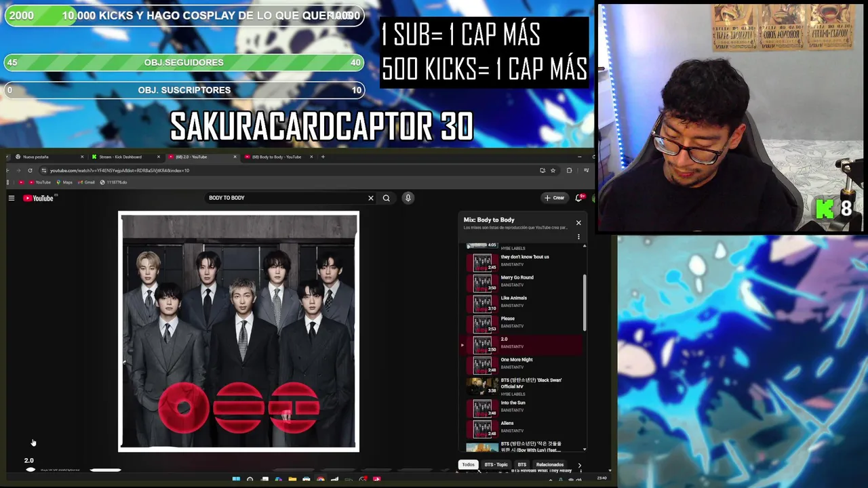
Task: Open a new browser tab with plus
Action: pos(323,157)
